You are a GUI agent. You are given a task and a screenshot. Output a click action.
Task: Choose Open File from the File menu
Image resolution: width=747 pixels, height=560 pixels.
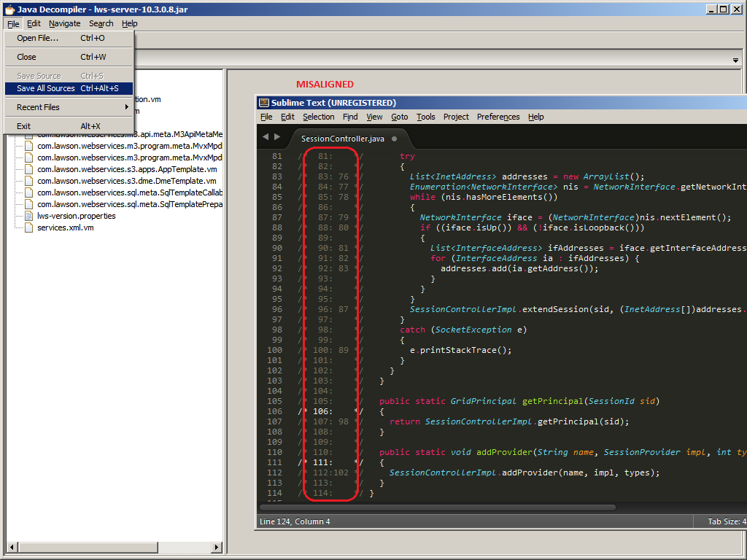click(x=37, y=38)
